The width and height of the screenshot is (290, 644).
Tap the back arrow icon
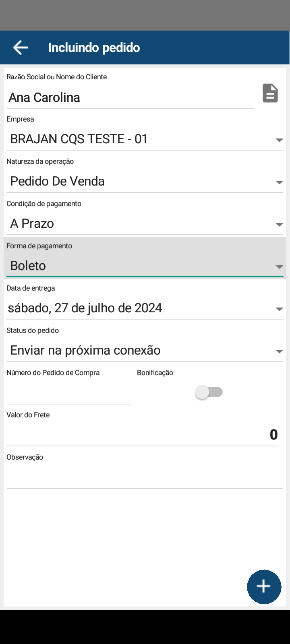coord(20,47)
